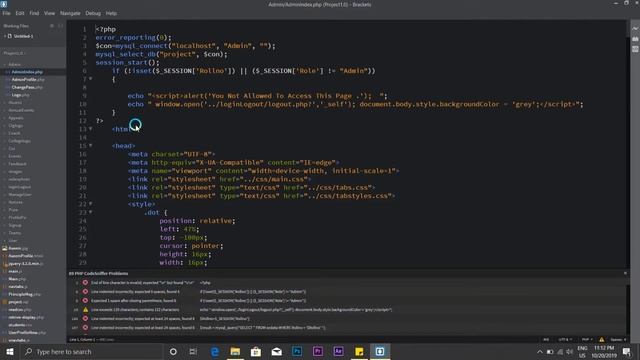This screenshot has height=360, width=640.
Task: Open the Project1.0 project dropdown
Action: [x=14, y=53]
